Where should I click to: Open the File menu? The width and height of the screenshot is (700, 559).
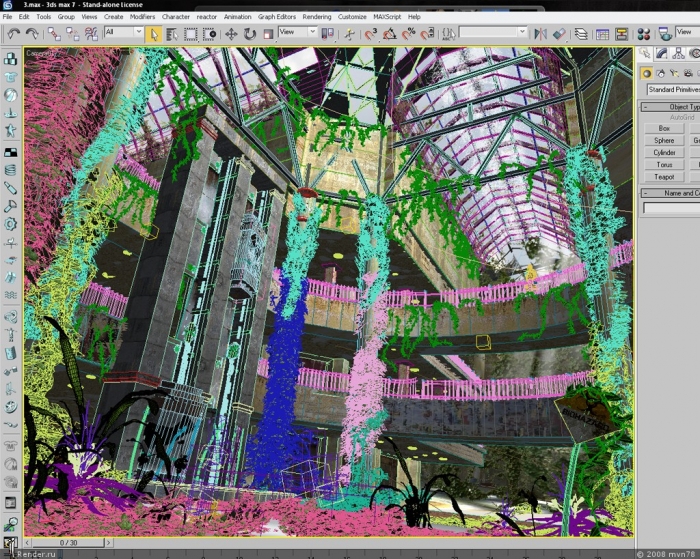pyautogui.click(x=8, y=17)
